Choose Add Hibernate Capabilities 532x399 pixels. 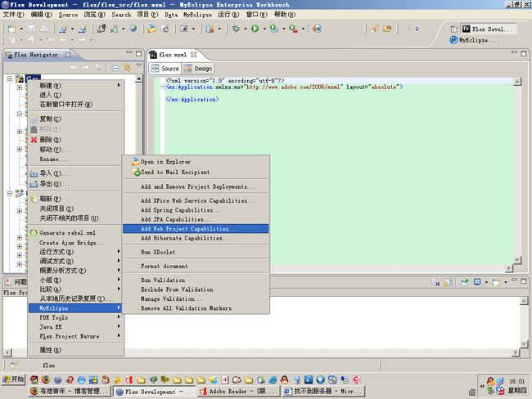pos(196,238)
